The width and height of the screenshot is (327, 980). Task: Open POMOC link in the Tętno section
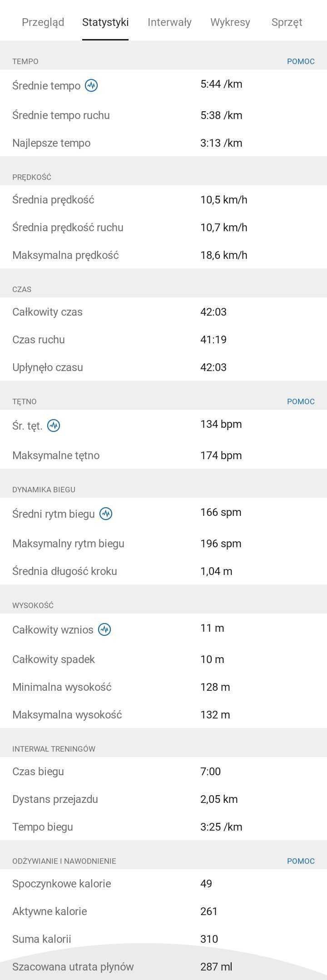tap(301, 401)
